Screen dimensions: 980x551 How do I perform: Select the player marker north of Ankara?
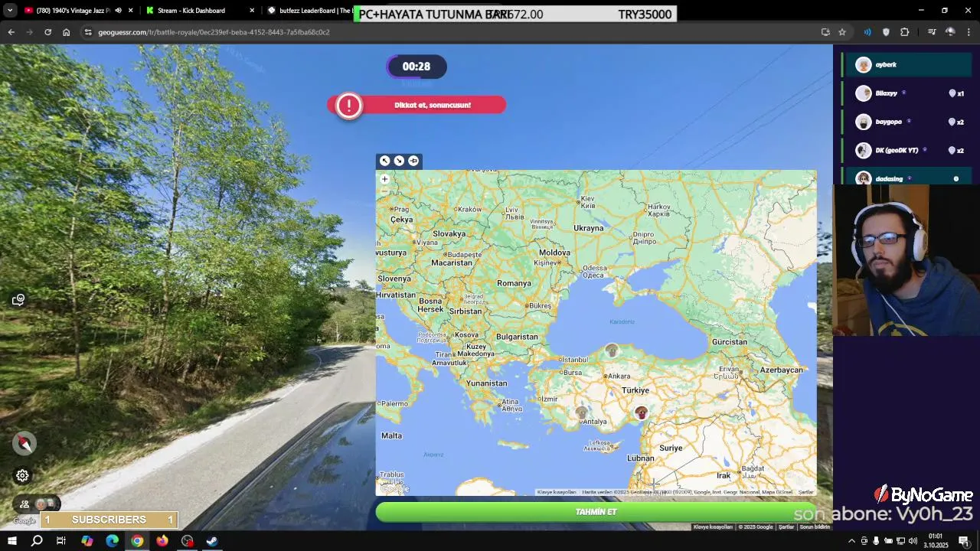pyautogui.click(x=611, y=350)
